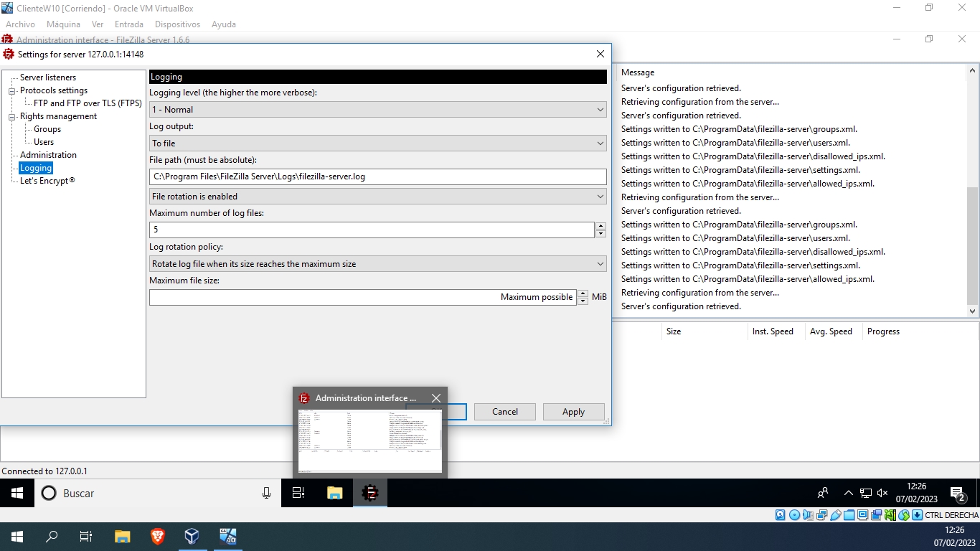Image resolution: width=980 pixels, height=551 pixels.
Task: Open host Task View icon
Action: pyautogui.click(x=86, y=537)
